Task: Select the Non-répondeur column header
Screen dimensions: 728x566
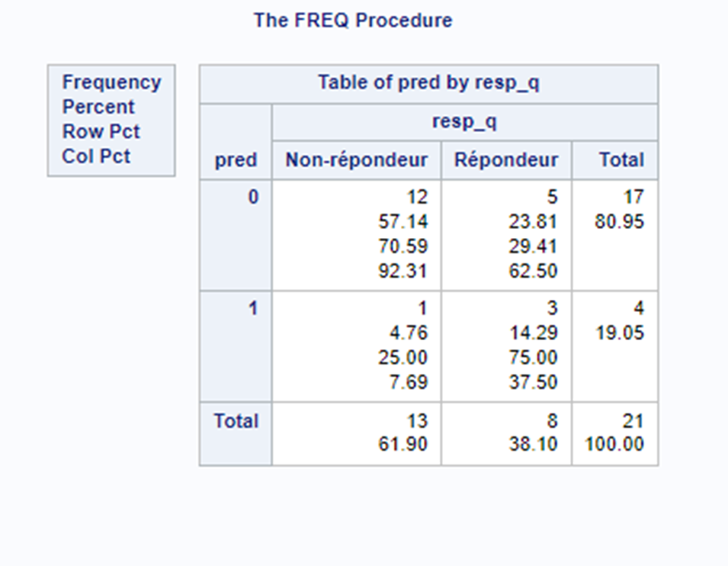Action: [x=357, y=160]
